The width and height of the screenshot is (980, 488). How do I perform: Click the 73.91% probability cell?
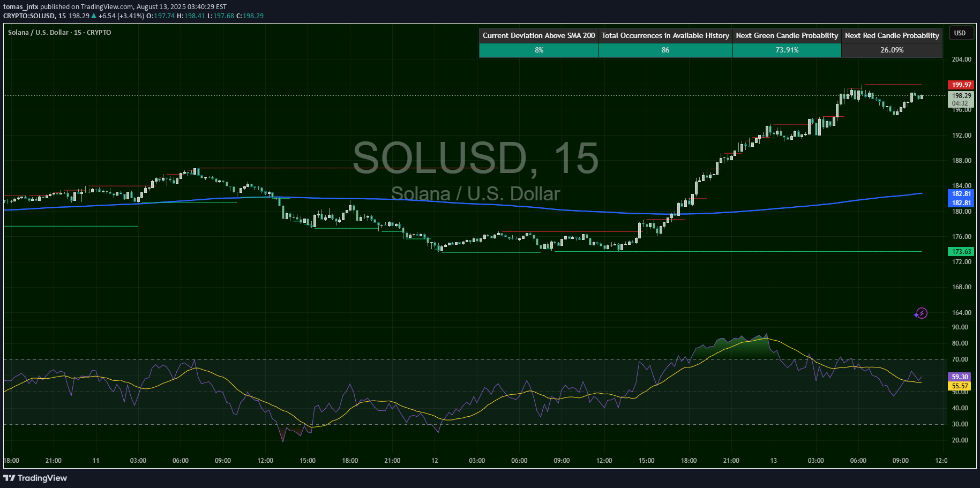(787, 50)
